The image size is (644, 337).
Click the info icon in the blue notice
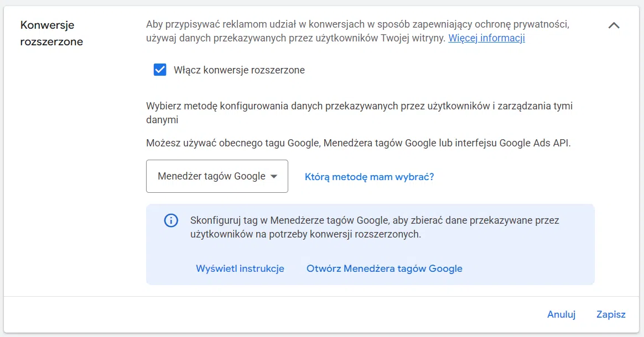coord(171,220)
